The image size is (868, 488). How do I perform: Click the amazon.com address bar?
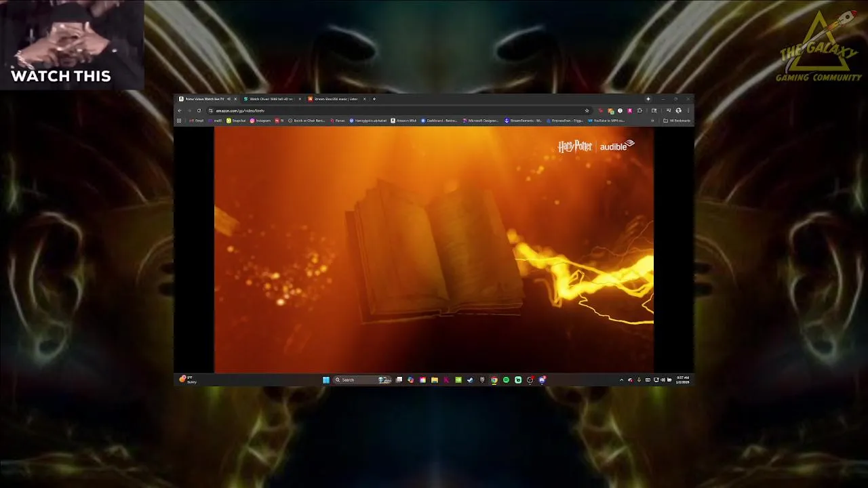400,110
